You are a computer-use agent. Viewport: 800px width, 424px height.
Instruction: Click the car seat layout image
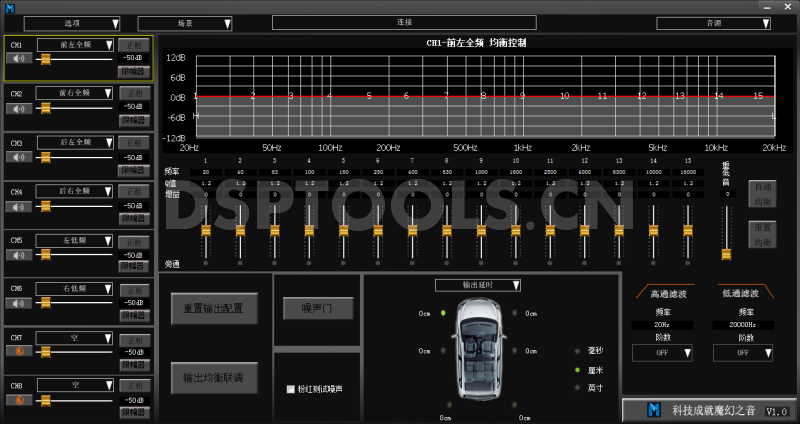[474, 350]
